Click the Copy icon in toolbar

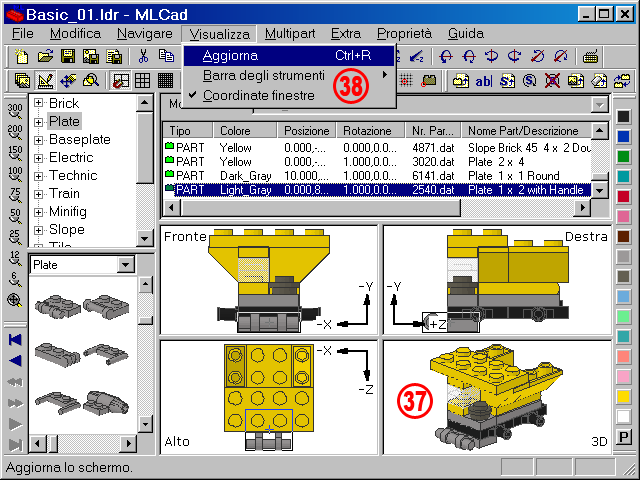pyautogui.click(x=166, y=56)
